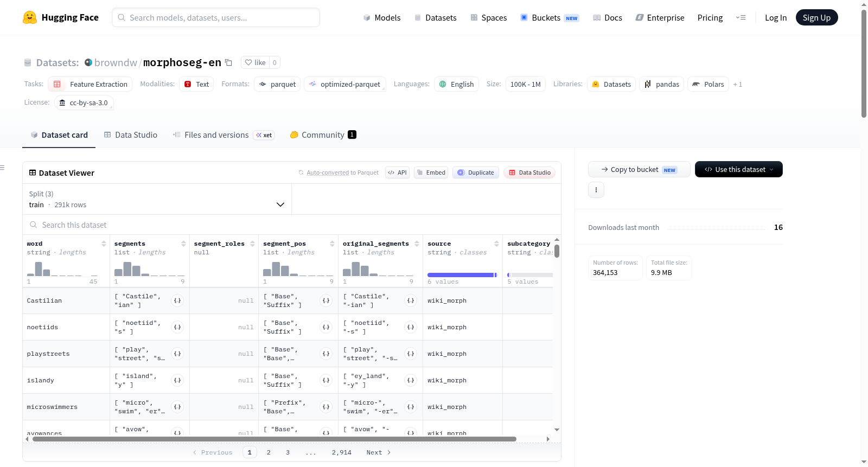
Task: Open Spaces in top navigation
Action: [489, 17]
